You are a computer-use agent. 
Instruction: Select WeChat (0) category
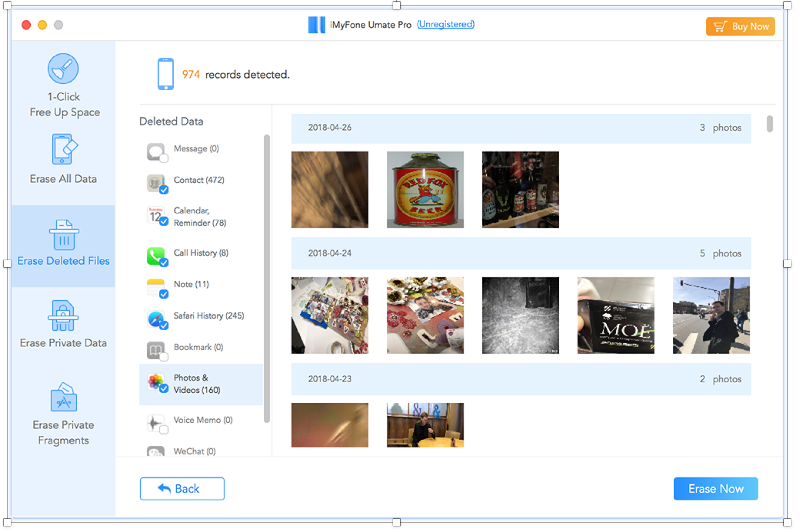click(201, 451)
